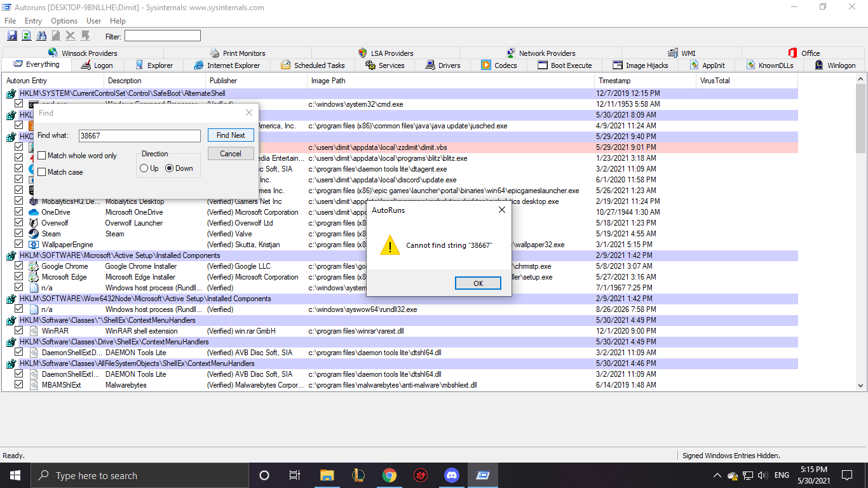Uncheck the MBAMShlExt entry checkbox
Image resolution: width=868 pixels, height=488 pixels.
tap(19, 385)
